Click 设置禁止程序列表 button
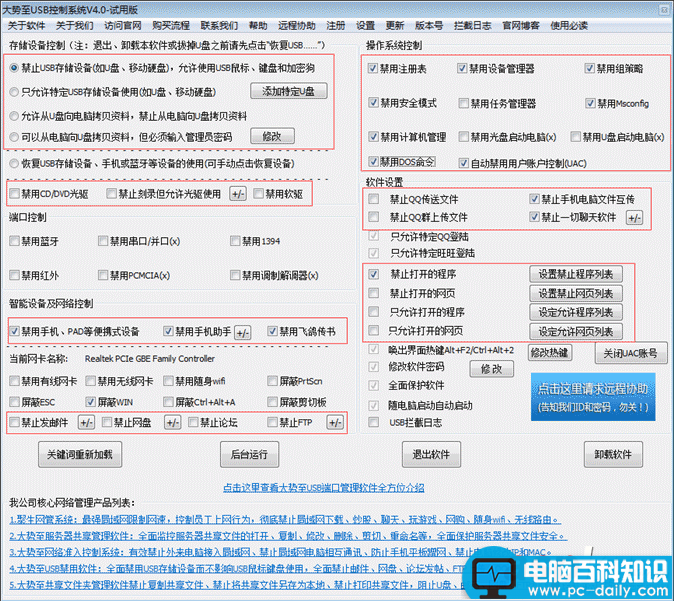This screenshot has height=601, width=674. (x=576, y=274)
